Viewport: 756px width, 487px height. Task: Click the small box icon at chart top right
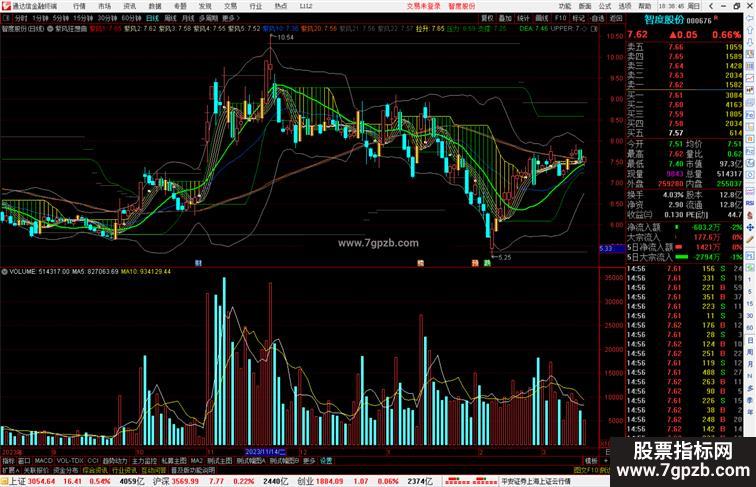tap(594, 29)
